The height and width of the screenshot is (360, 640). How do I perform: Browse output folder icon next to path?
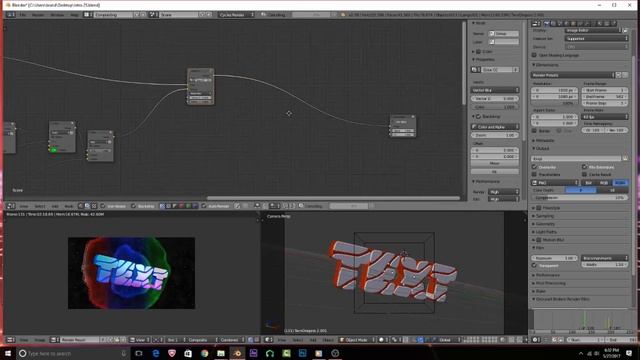(625, 158)
